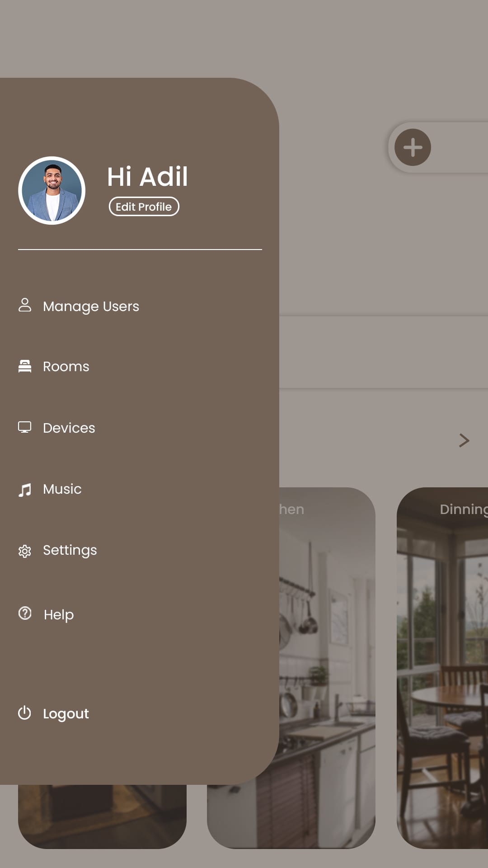Click the Rooms bed icon
The image size is (488, 868).
click(x=25, y=366)
